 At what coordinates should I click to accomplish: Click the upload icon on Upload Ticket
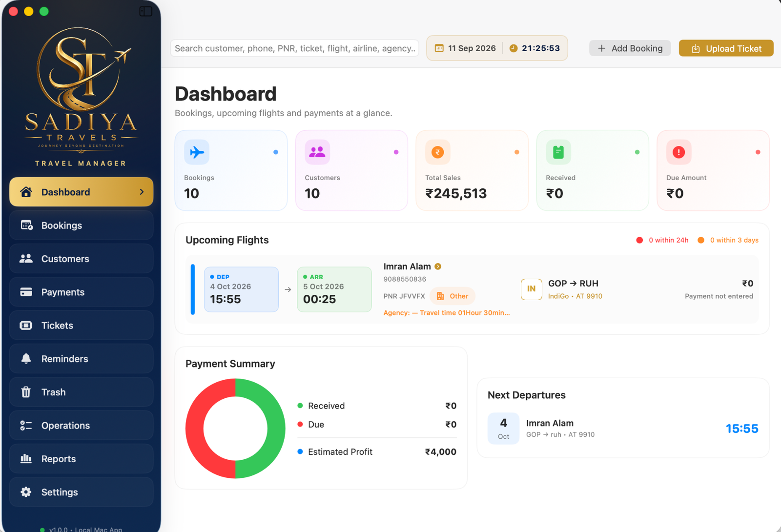696,48
